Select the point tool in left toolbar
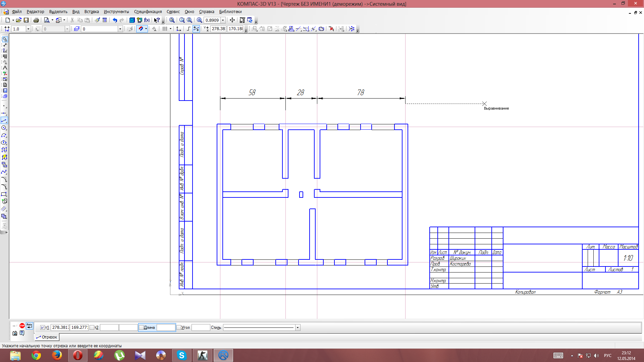This screenshot has width=644, height=362. coord(4,106)
